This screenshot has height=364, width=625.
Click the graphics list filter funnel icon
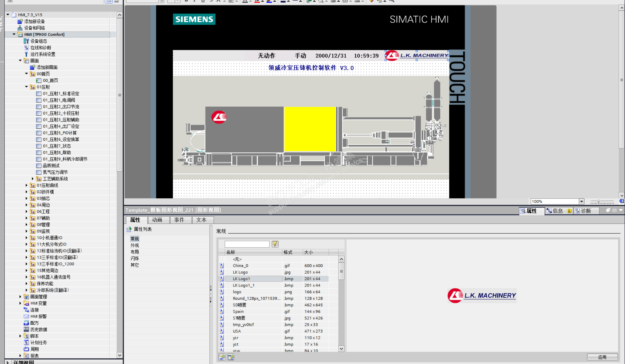275,244
